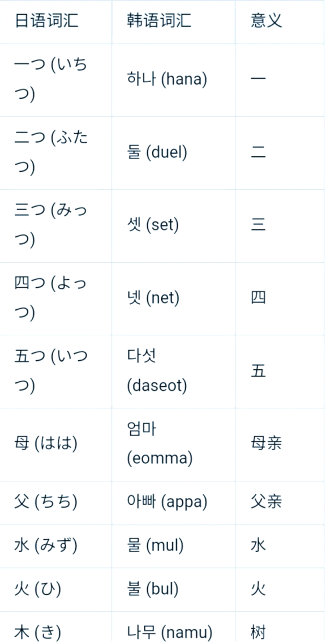
Task: Click the 意义 column header
Action: [x=280, y=22]
